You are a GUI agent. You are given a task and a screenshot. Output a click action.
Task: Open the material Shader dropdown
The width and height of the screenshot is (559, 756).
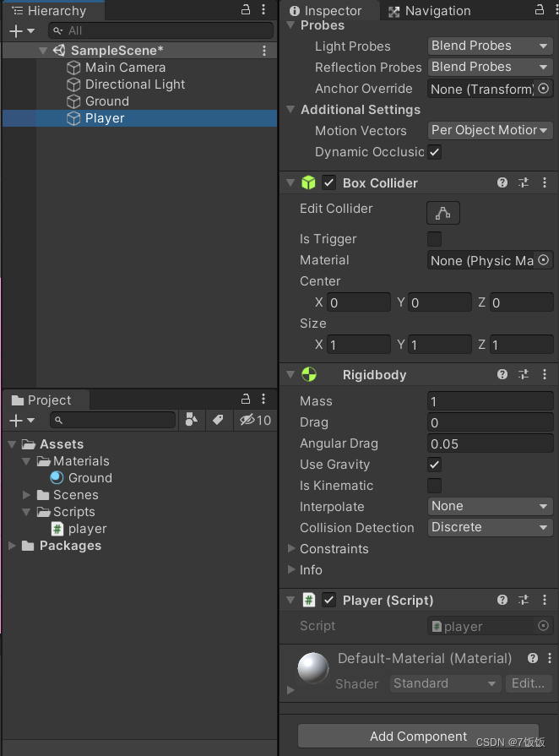click(x=445, y=683)
